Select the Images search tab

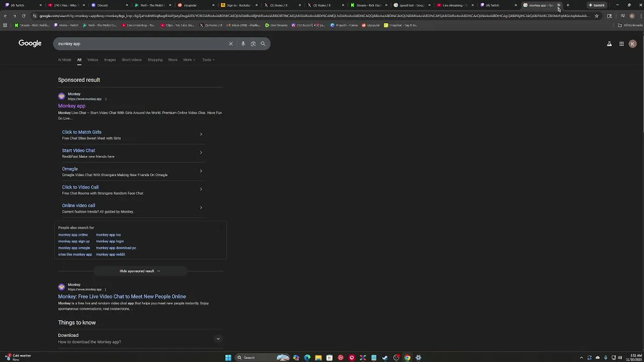tap(110, 60)
